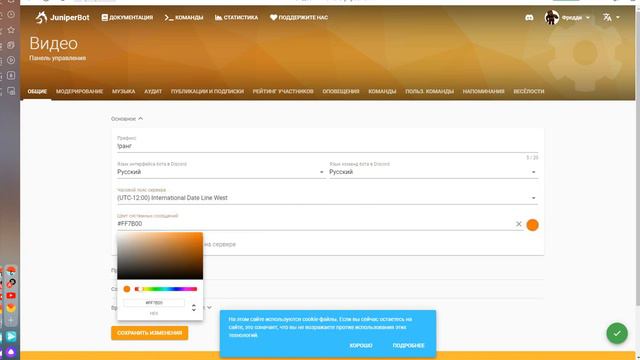The image size is (640, 360).
Task: Collapse the Основное section
Action: click(127, 119)
